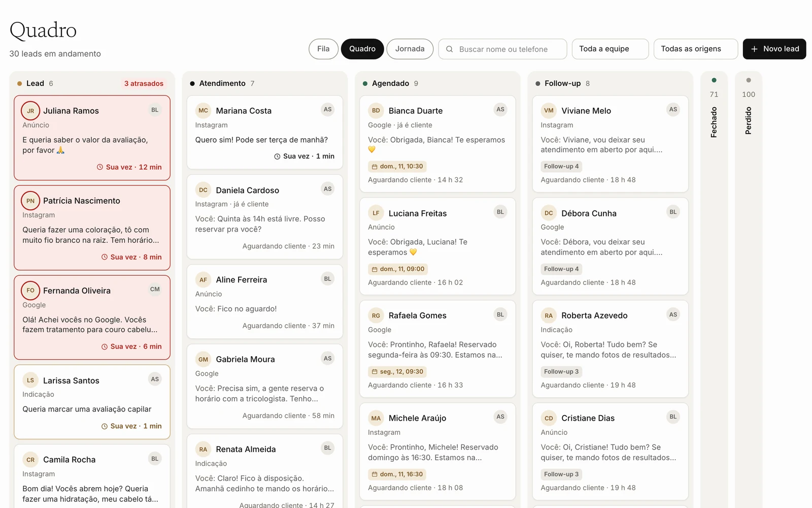
Task: Click Rafaela Gomes RG avatar
Action: [x=376, y=315]
